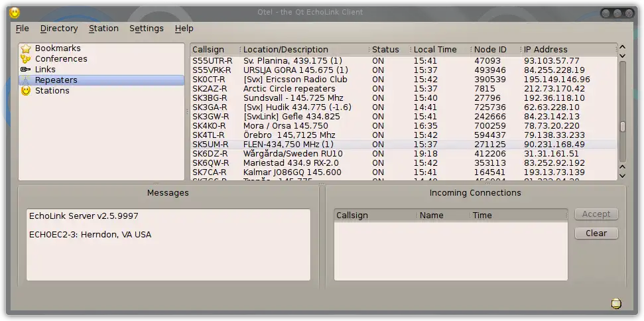
Task: Sort by the Status column header
Action: [x=390, y=50]
